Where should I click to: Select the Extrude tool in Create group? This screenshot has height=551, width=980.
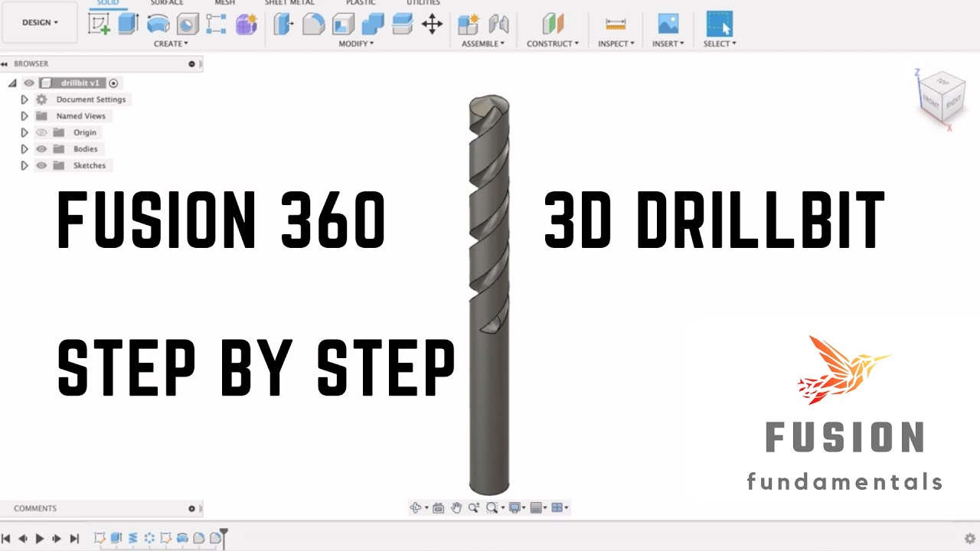pos(128,24)
